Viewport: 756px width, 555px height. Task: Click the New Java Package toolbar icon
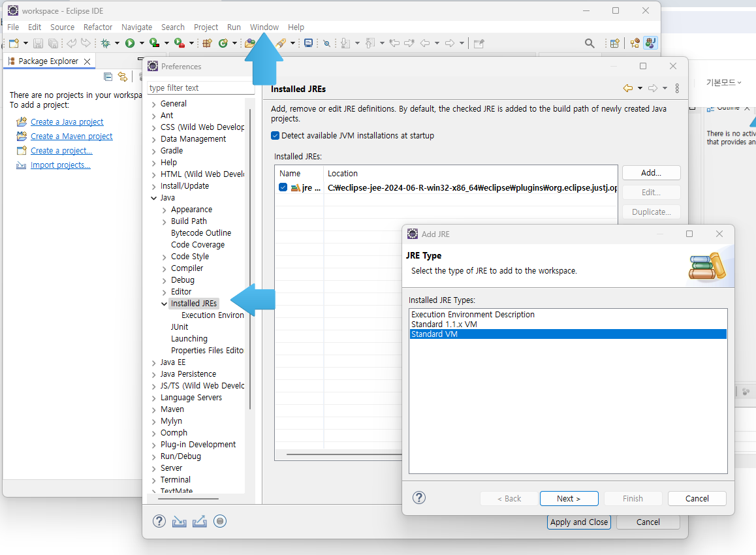point(208,43)
